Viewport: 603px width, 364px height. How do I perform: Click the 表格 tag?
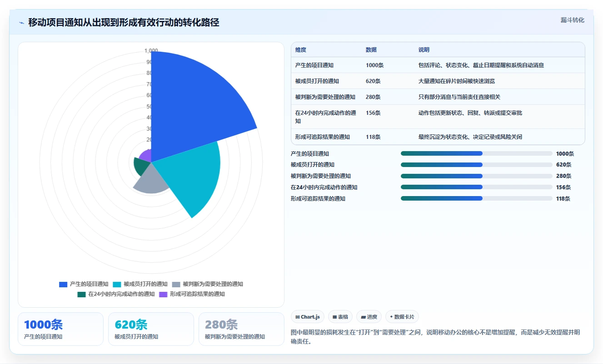click(x=340, y=317)
